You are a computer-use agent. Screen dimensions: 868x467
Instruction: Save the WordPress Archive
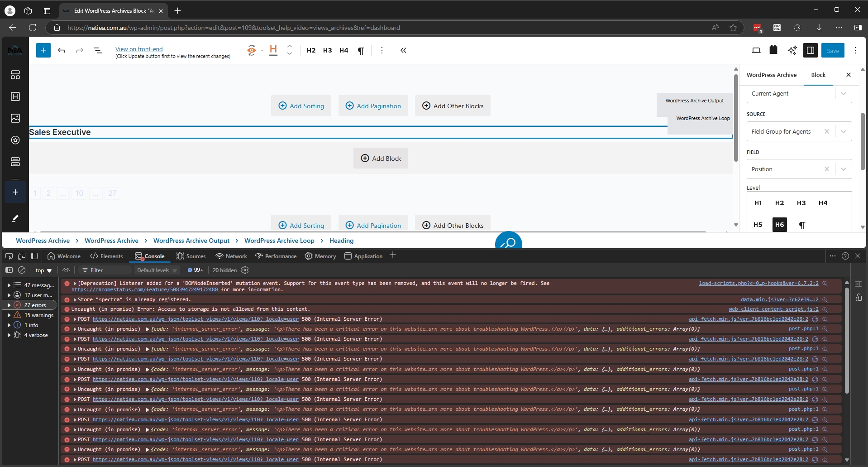pyautogui.click(x=833, y=51)
